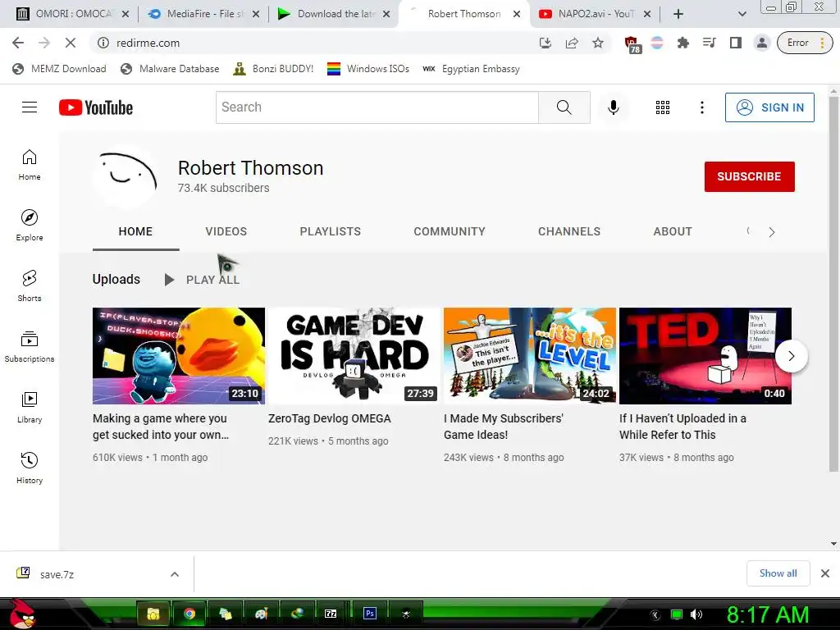Click Angry Birds start button
Screen dimensions: 840x630
click(x=21, y=614)
